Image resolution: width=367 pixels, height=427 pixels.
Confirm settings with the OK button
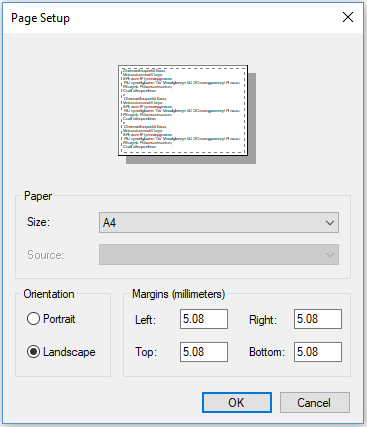[x=237, y=402]
